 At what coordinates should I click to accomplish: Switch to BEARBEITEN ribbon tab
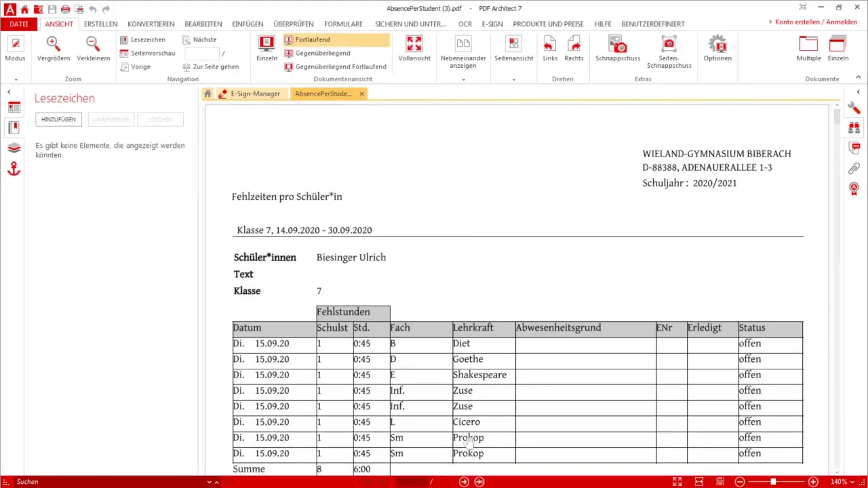(203, 24)
